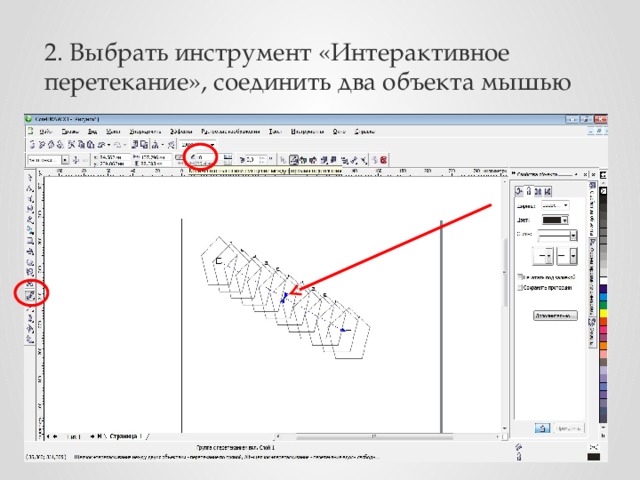Click the Cut icon in toolbar
The width and height of the screenshot is (640, 480).
71,144
